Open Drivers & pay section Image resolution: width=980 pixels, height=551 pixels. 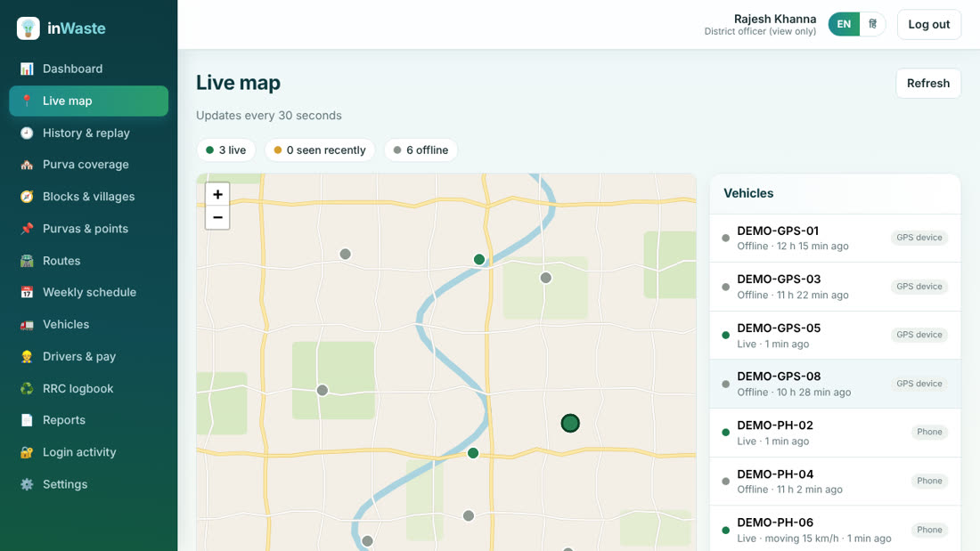coord(89,357)
